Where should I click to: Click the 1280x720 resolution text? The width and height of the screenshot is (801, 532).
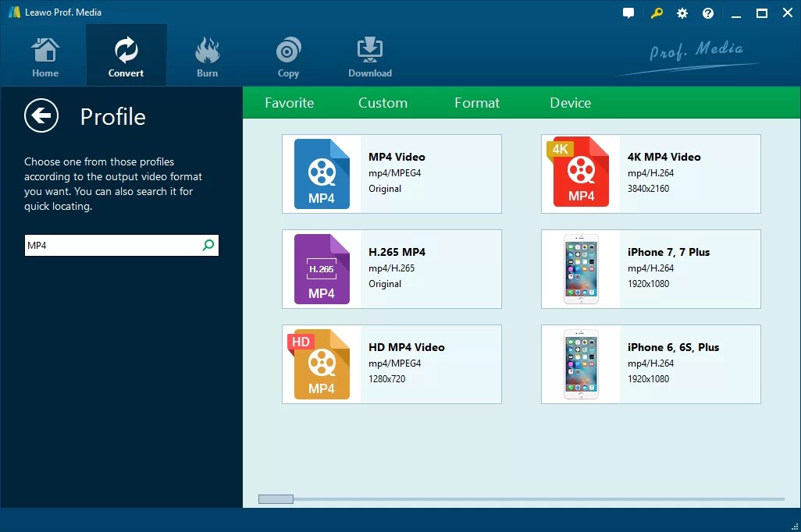386,379
